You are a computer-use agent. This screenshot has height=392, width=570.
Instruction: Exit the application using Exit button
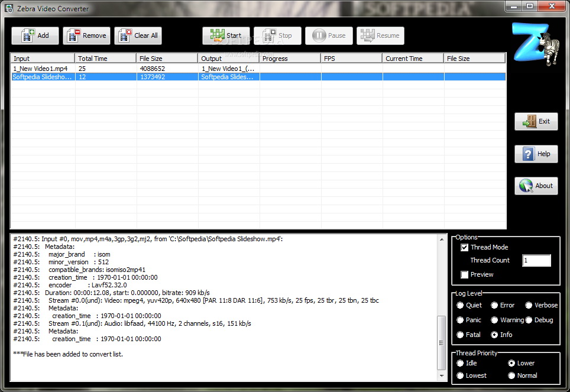click(x=536, y=121)
